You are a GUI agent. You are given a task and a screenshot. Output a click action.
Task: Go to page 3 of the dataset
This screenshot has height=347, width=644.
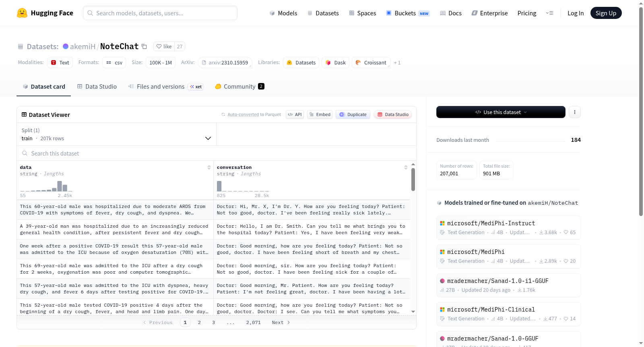click(213, 322)
